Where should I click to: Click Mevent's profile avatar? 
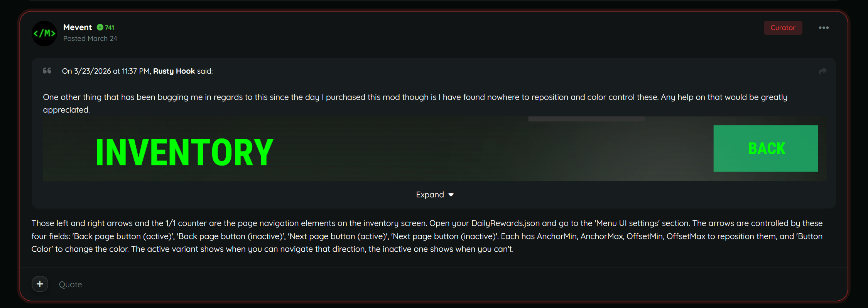44,34
